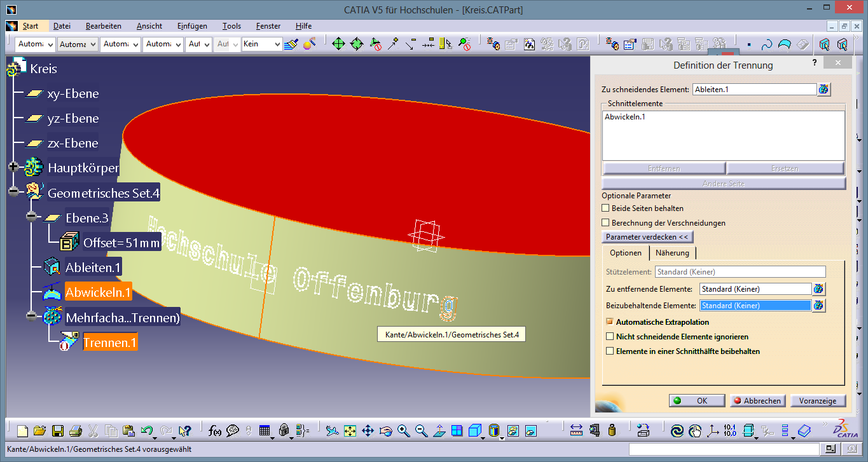Click the green four-arrow Snap icon
Image resolution: width=868 pixels, height=462 pixels.
click(x=338, y=44)
